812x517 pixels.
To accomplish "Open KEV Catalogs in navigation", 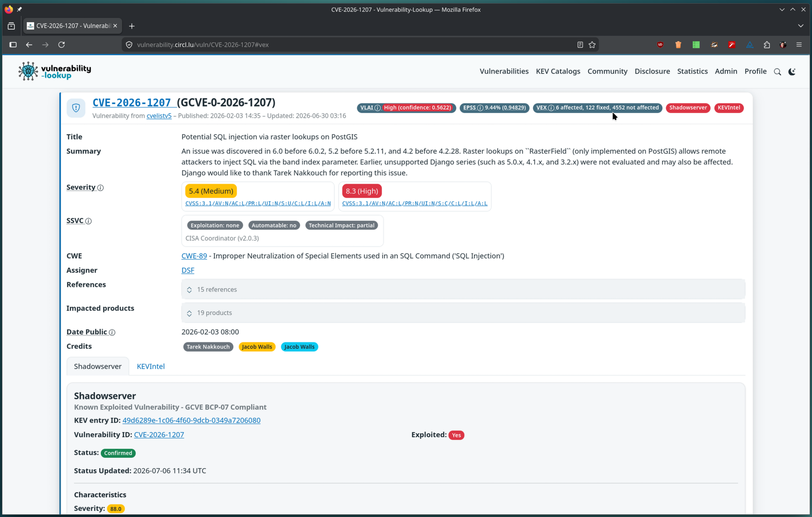I will tap(558, 71).
